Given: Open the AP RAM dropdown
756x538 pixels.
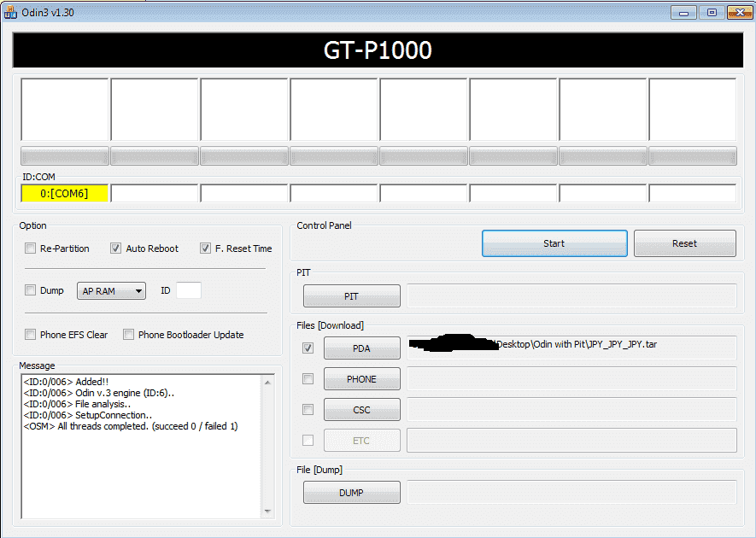Looking at the screenshot, I should point(111,290).
